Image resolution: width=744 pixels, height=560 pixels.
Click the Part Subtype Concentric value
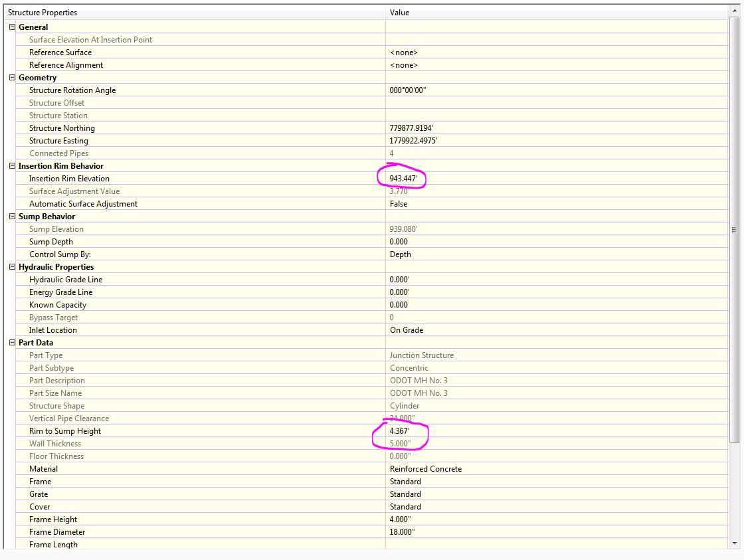point(409,368)
